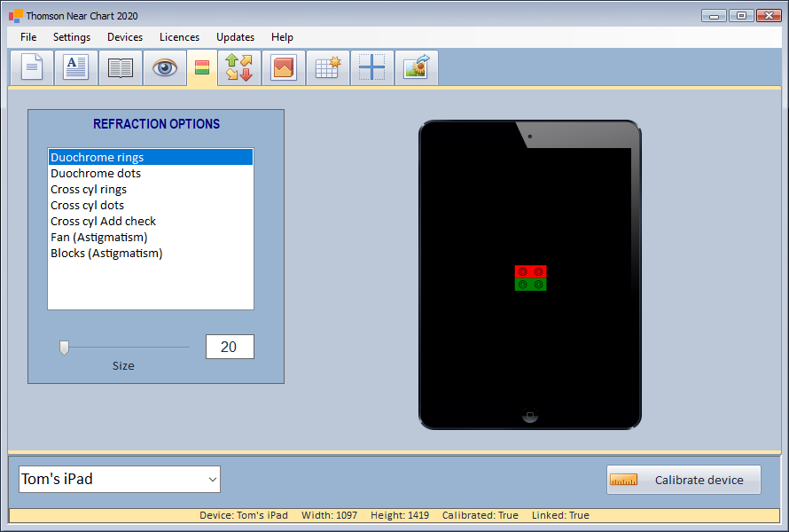The image size is (789, 532).
Task: Select the text document chart icon
Action: pos(76,68)
